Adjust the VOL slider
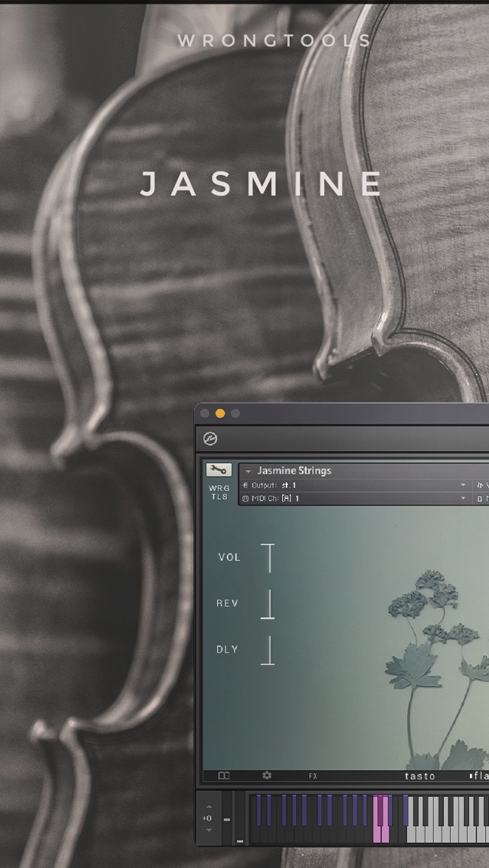489x868 pixels. click(269, 558)
